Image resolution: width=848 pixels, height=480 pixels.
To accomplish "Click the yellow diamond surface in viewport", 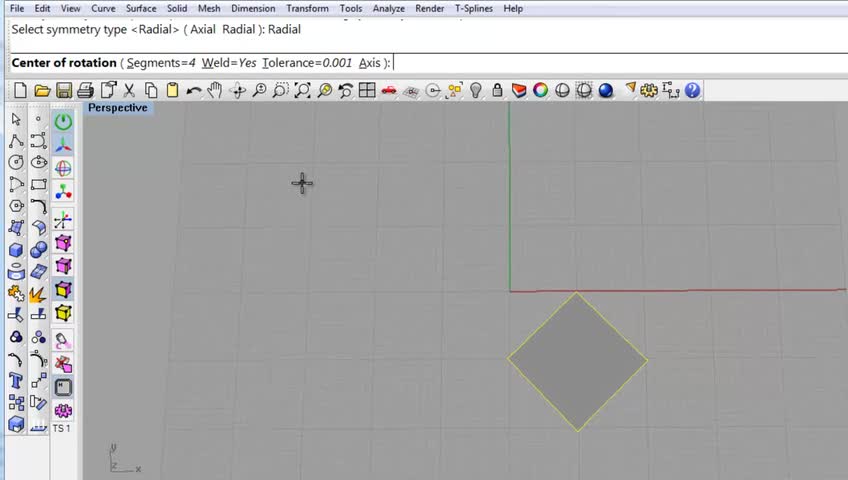I will point(577,361).
